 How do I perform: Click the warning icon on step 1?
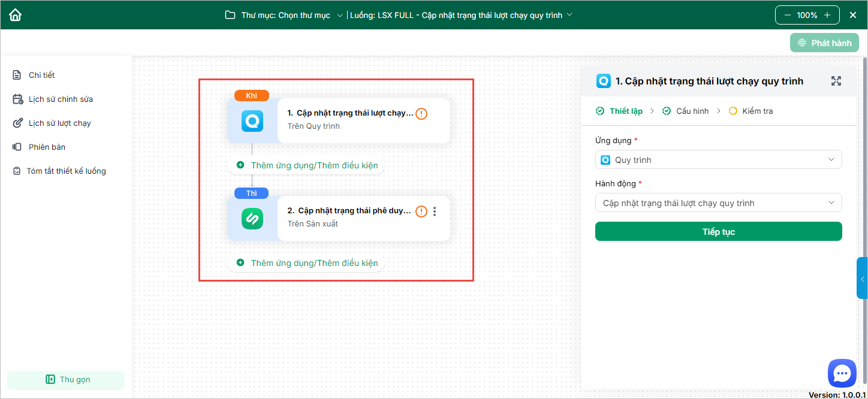pos(421,113)
